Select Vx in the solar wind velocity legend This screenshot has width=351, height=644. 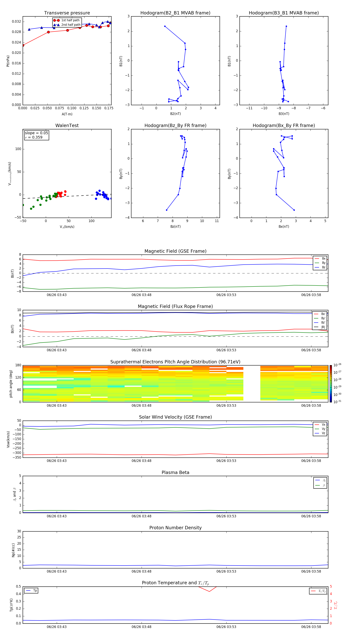point(320,424)
